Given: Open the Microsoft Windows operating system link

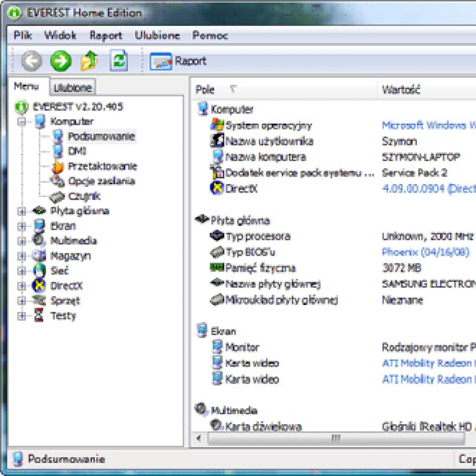Looking at the screenshot, I should [x=429, y=126].
